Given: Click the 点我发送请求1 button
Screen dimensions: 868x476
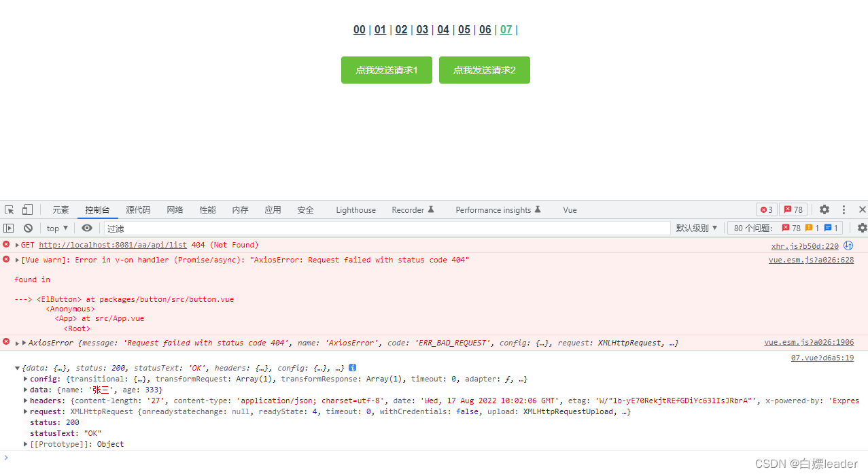Looking at the screenshot, I should point(386,70).
